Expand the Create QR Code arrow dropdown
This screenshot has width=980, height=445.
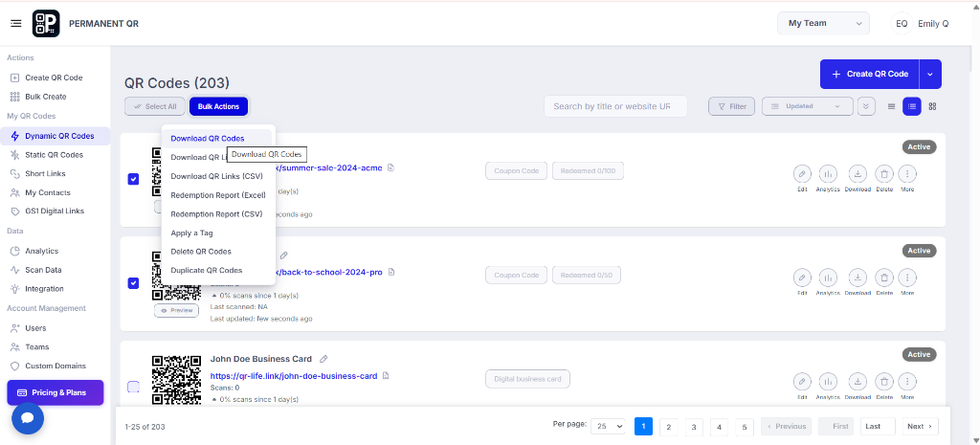pyautogui.click(x=930, y=74)
